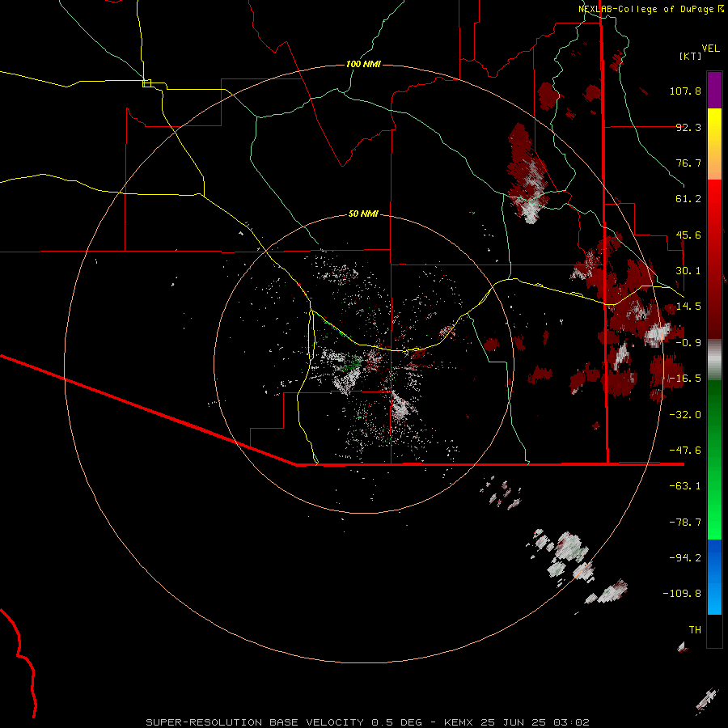
Task: Click the 50 NMI range ring label
Action: [x=363, y=214]
